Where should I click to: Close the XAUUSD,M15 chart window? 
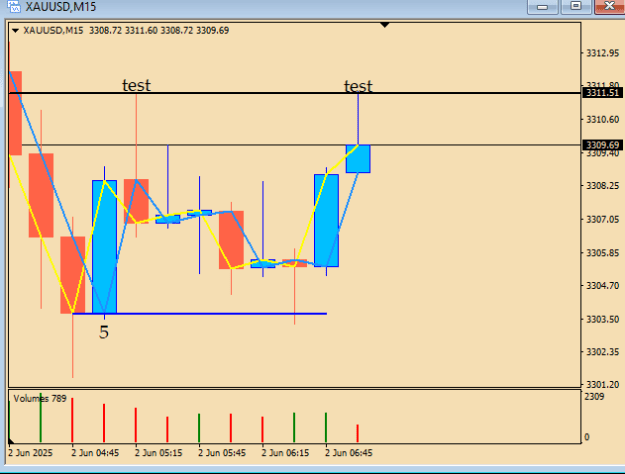[x=609, y=6]
